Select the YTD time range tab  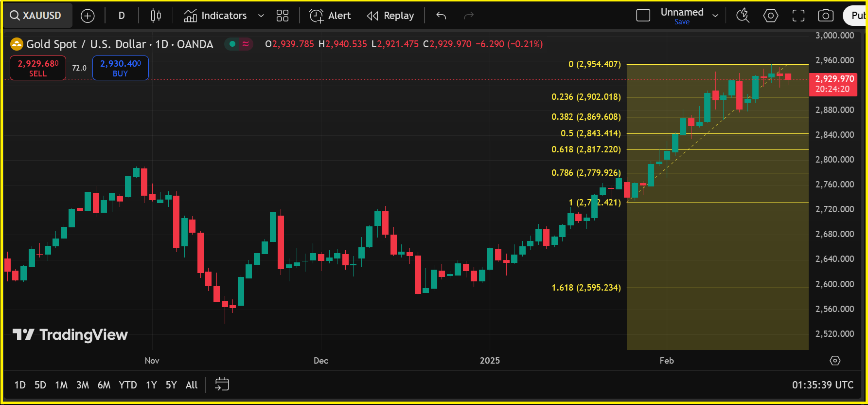pos(128,385)
